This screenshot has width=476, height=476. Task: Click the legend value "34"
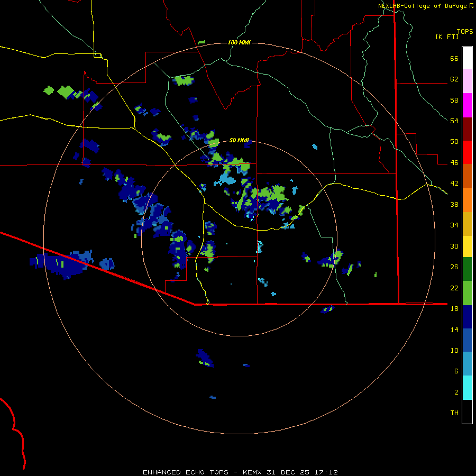(x=454, y=225)
